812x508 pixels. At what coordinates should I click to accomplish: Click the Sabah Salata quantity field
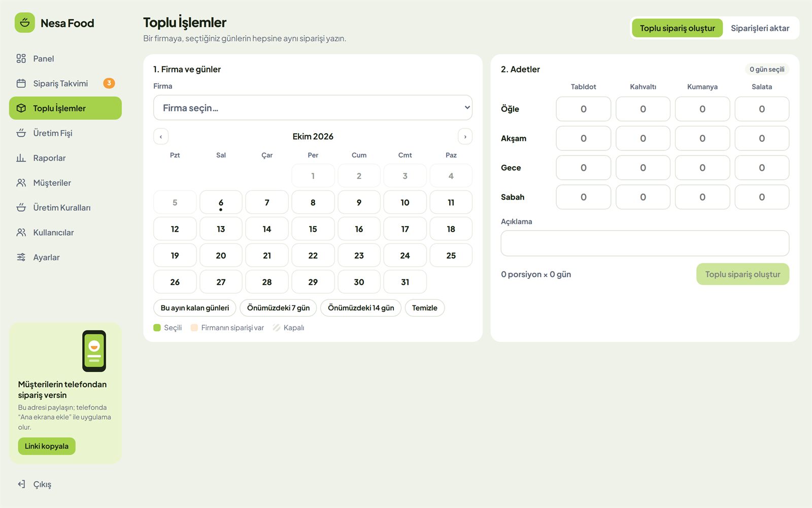click(x=762, y=197)
